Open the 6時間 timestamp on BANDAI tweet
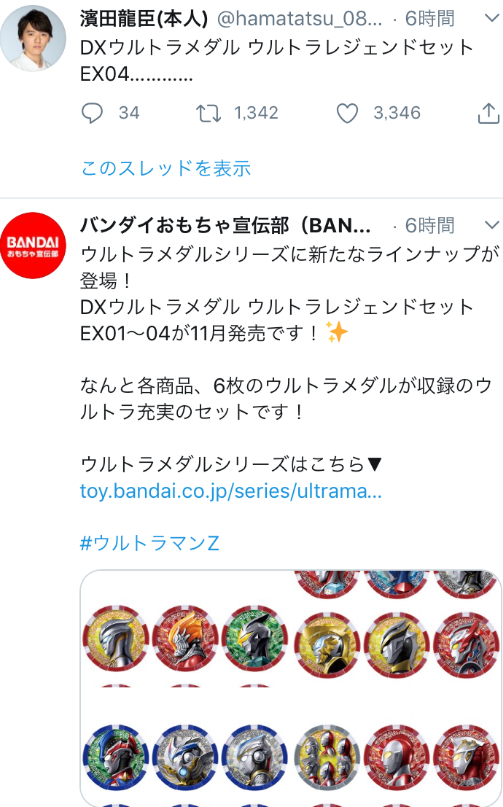503x807 pixels. pyautogui.click(x=429, y=225)
